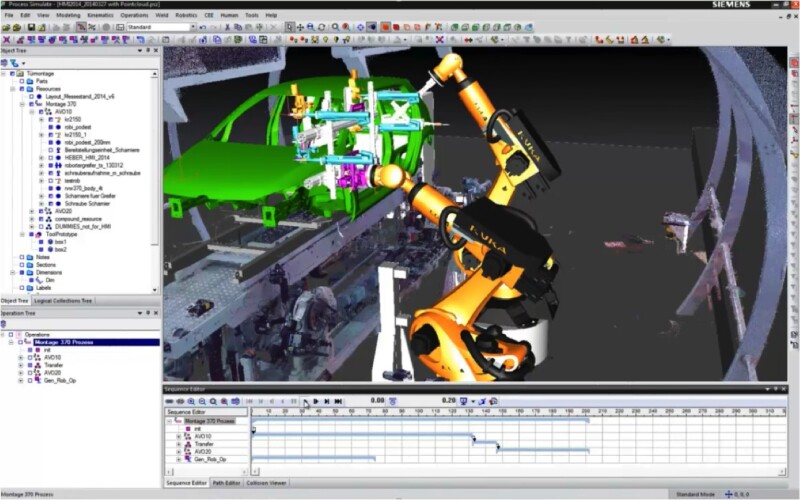Click the filter icon beside the 0.00 time
The width and height of the screenshot is (800, 500).
[393, 402]
